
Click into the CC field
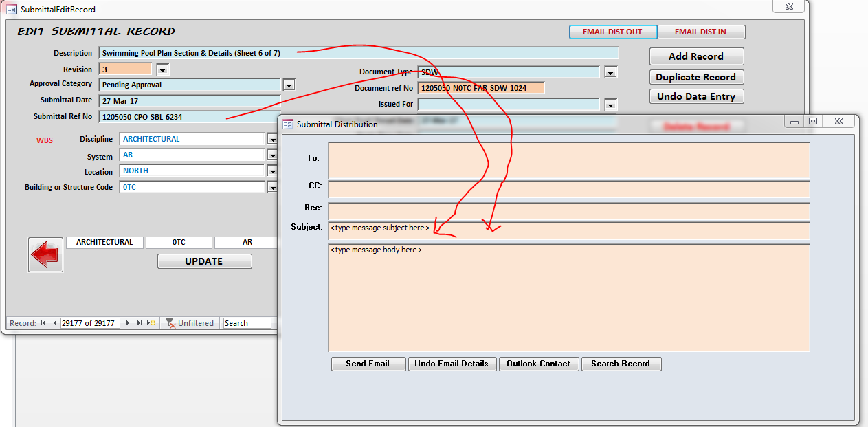pyautogui.click(x=569, y=189)
